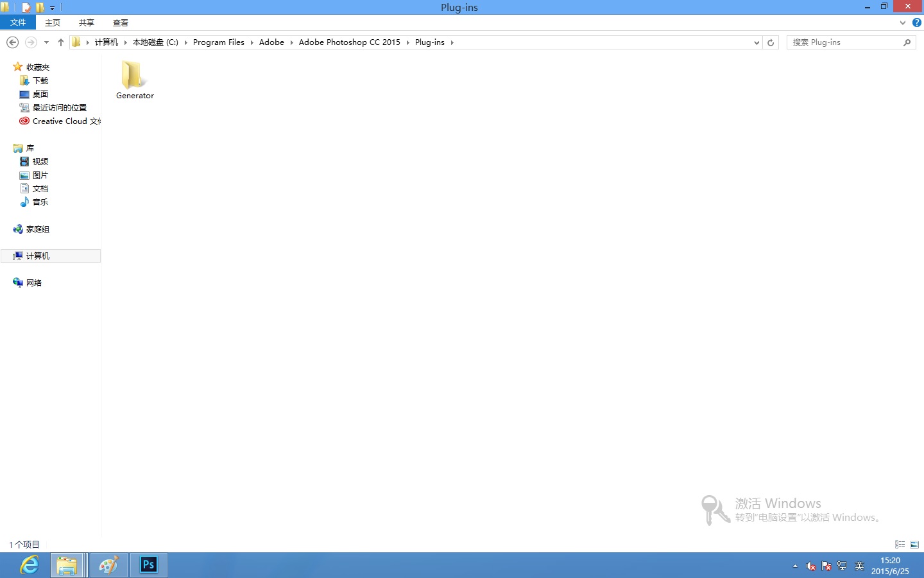Open Creative Cloud files in sidebar
This screenshot has height=578, width=924.
[67, 121]
